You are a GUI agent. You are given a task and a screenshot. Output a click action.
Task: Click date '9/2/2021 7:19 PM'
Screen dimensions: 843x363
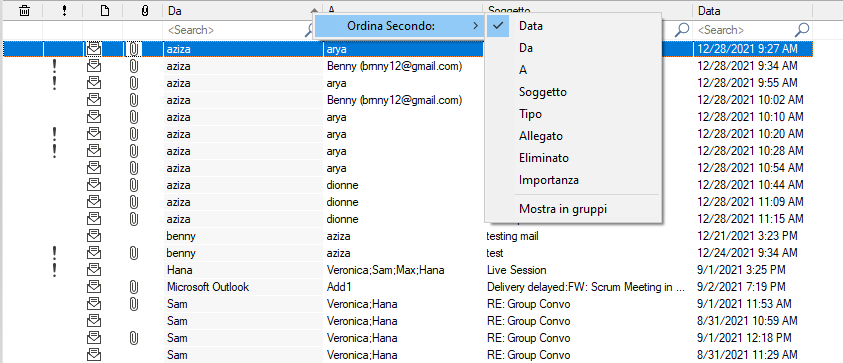pyautogui.click(x=741, y=287)
